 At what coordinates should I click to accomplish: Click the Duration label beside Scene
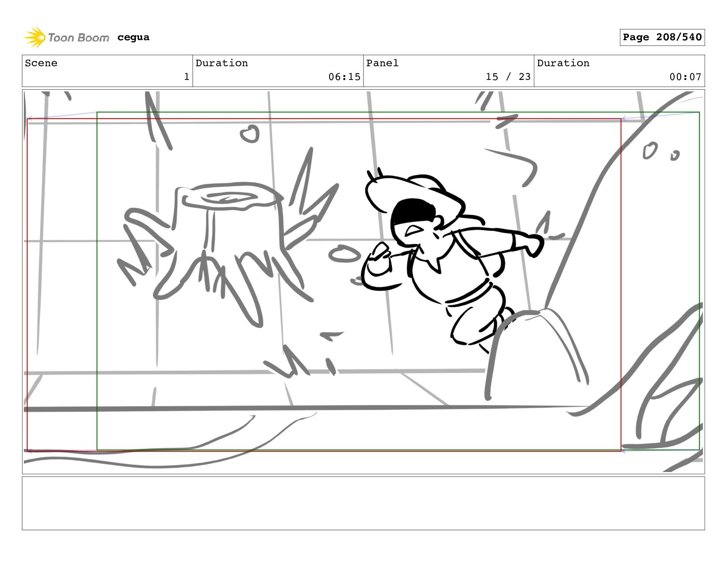pos(221,63)
